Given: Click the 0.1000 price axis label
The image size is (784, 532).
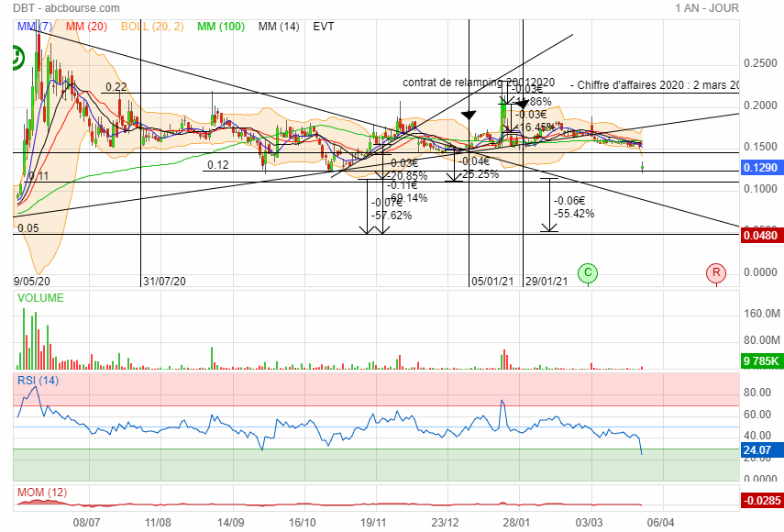Looking at the screenshot, I should point(760,189).
